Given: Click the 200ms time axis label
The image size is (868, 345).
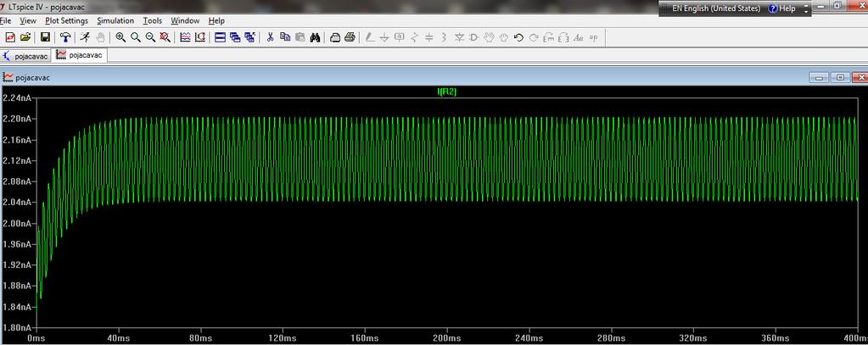Looking at the screenshot, I should pos(446,337).
